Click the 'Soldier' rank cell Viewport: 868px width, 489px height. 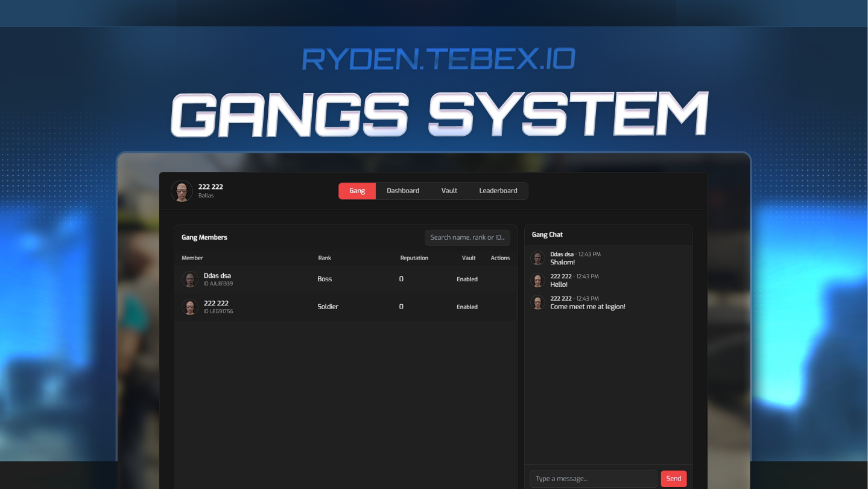click(x=328, y=307)
